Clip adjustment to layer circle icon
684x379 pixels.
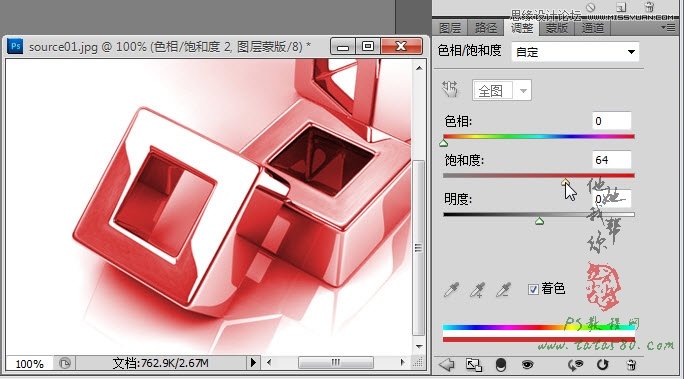501,365
